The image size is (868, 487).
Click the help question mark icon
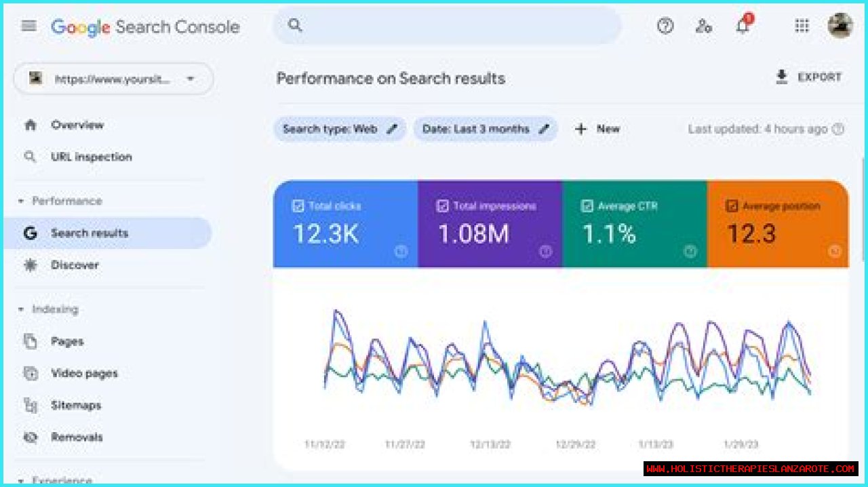[665, 26]
